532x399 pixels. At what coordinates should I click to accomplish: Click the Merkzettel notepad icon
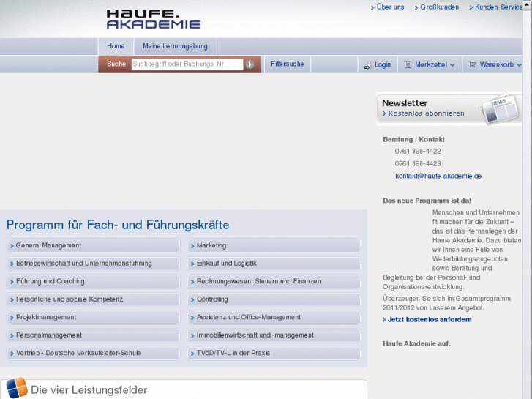(x=408, y=64)
